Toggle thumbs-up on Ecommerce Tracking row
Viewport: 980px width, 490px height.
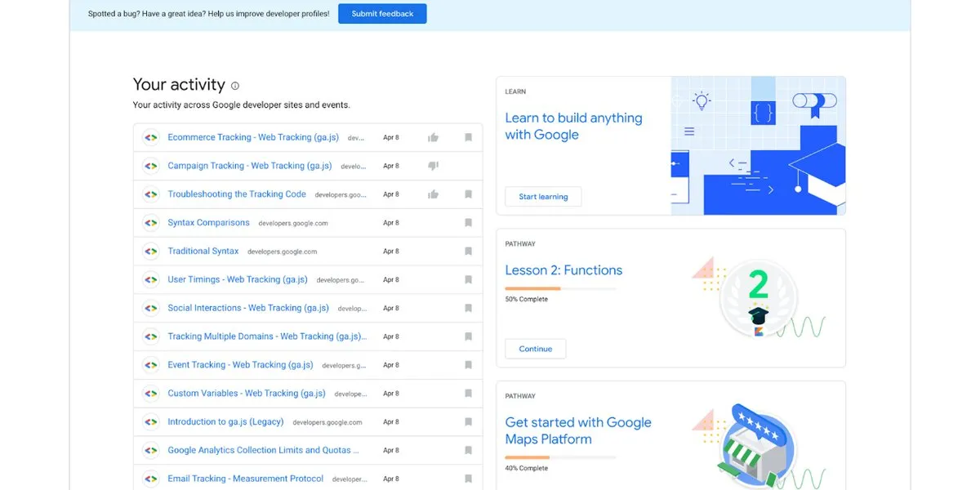click(x=434, y=137)
